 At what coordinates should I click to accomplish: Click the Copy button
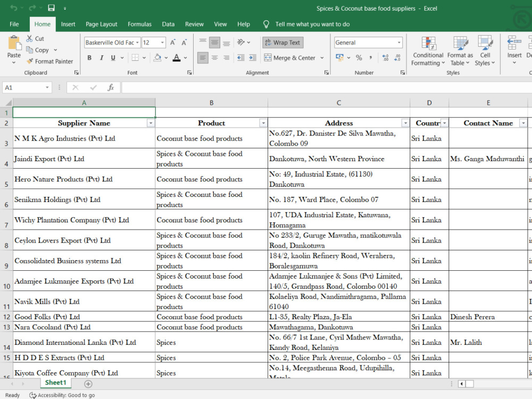tap(38, 50)
